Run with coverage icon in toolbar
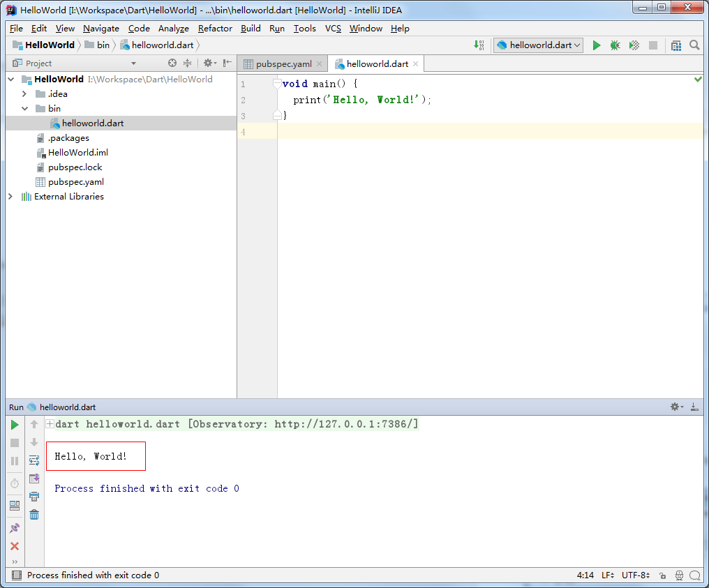This screenshot has width=709, height=588. pos(634,45)
